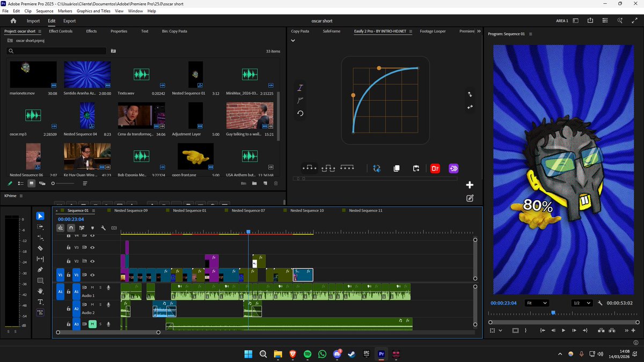Toggle lock on track V1
644x362 pixels.
[x=69, y=275]
